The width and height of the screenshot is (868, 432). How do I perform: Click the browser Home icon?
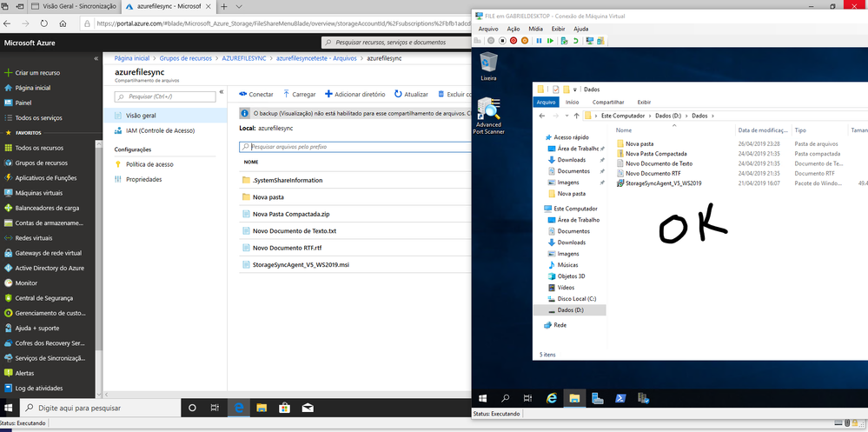coord(63,23)
